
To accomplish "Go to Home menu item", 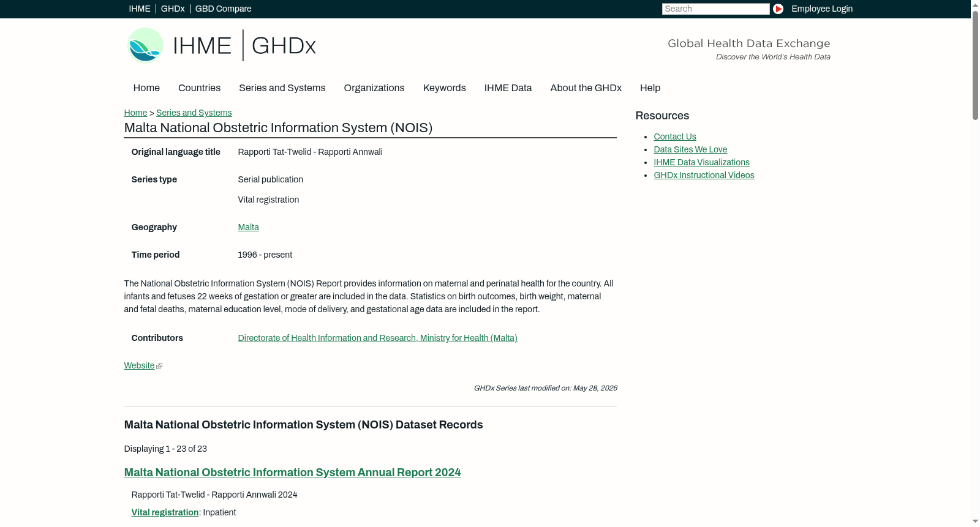I will tap(146, 88).
